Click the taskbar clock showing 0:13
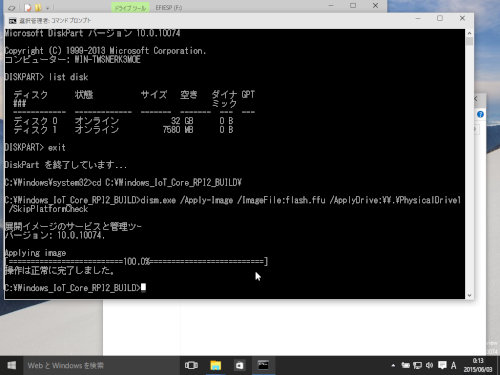This screenshot has width=500, height=375. [x=478, y=365]
